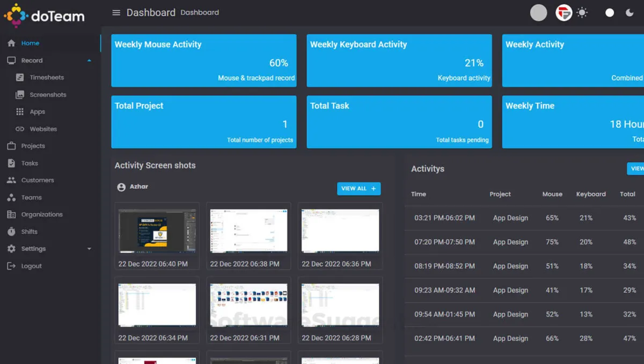Click the 03:21 PM-06:02 PM activity time
This screenshot has width=644, height=364.
(x=444, y=218)
